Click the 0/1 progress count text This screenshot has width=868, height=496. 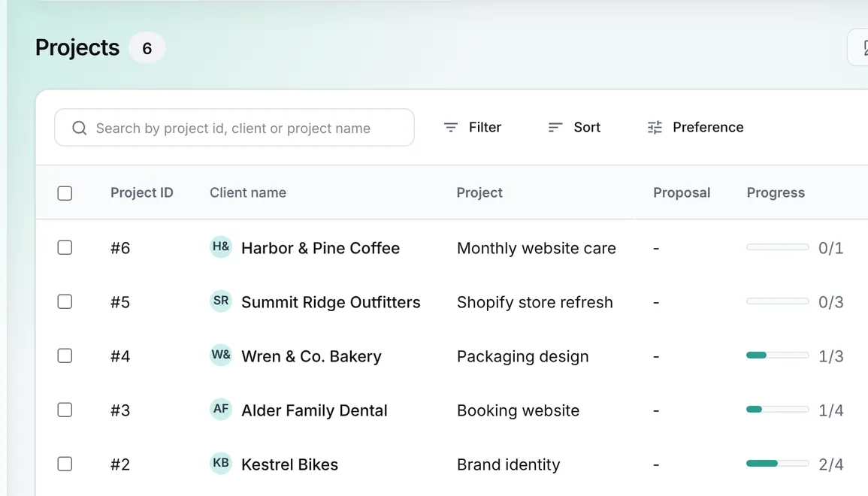(831, 248)
